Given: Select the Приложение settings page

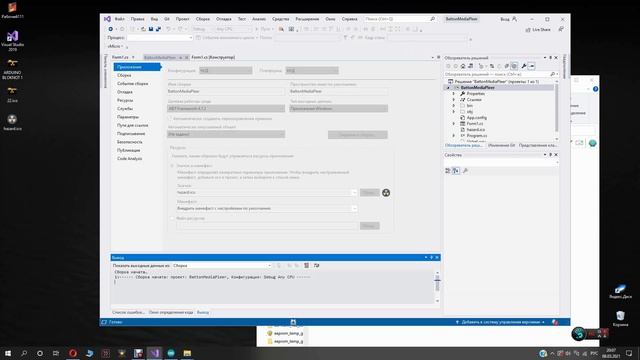Looking at the screenshot, I should pyautogui.click(x=138, y=67).
